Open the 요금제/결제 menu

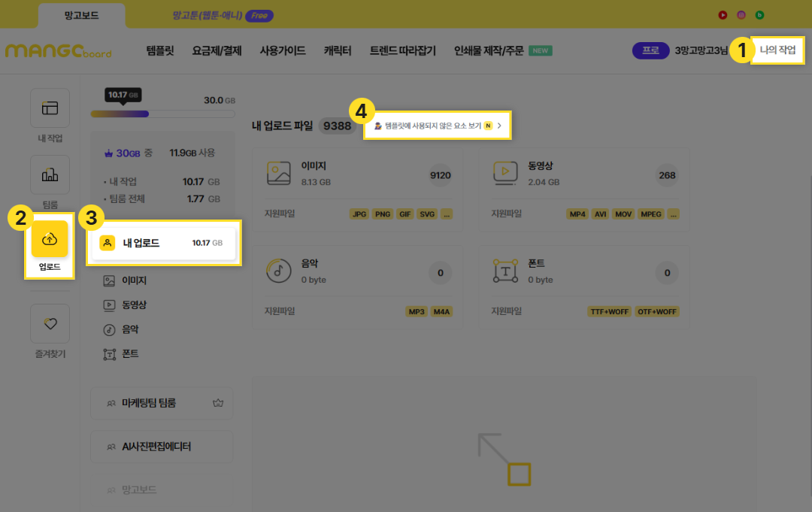(x=217, y=50)
